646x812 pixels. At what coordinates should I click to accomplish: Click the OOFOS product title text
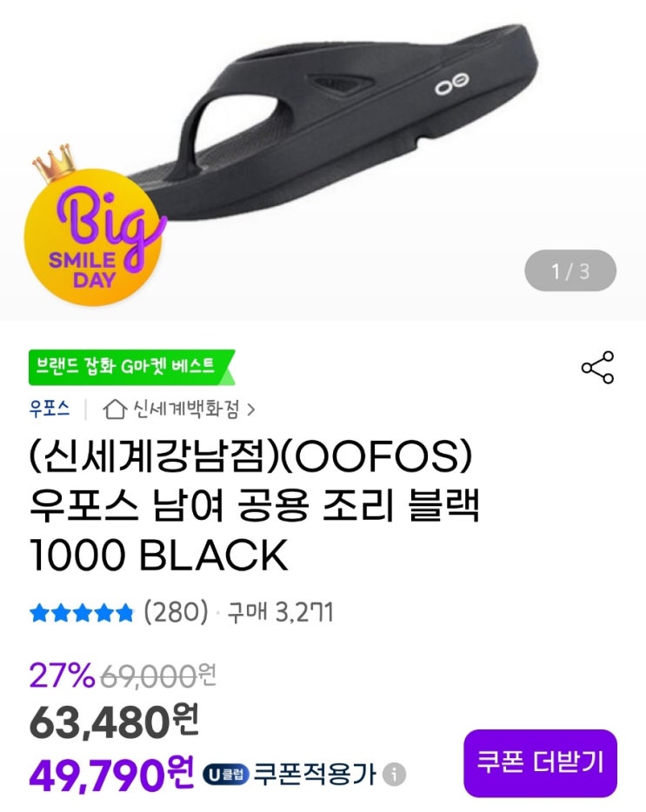(254, 506)
